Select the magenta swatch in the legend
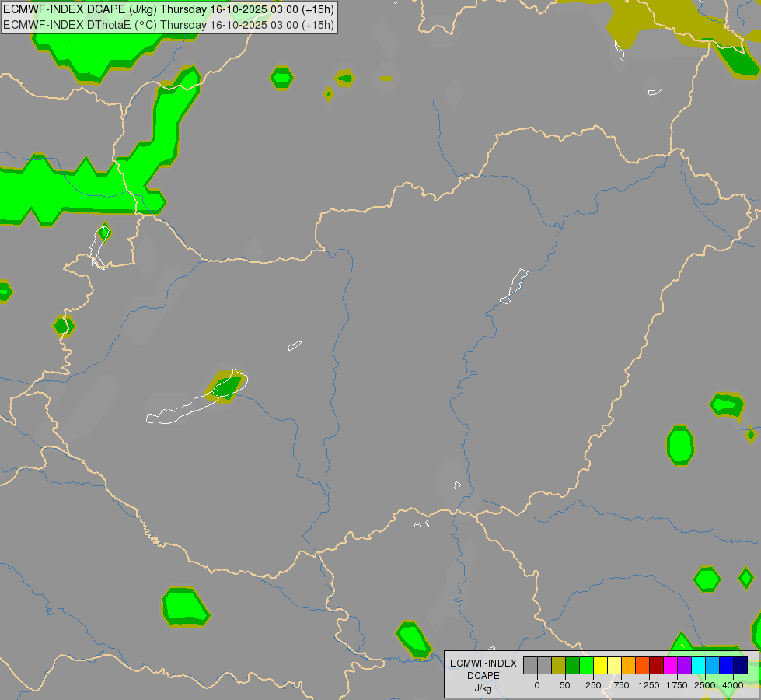This screenshot has width=761, height=700. 670,665
